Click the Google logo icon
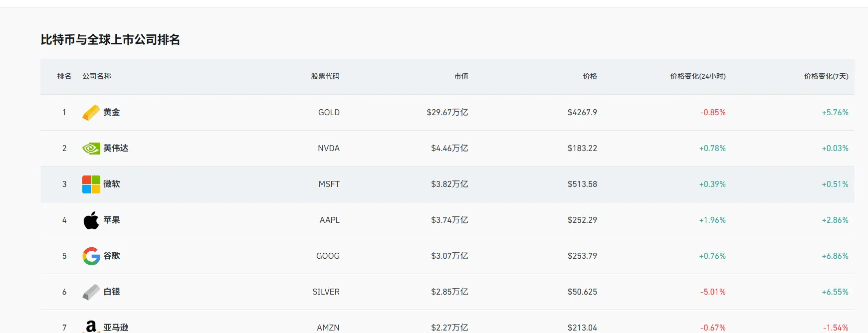This screenshot has height=333, width=868. 91,256
